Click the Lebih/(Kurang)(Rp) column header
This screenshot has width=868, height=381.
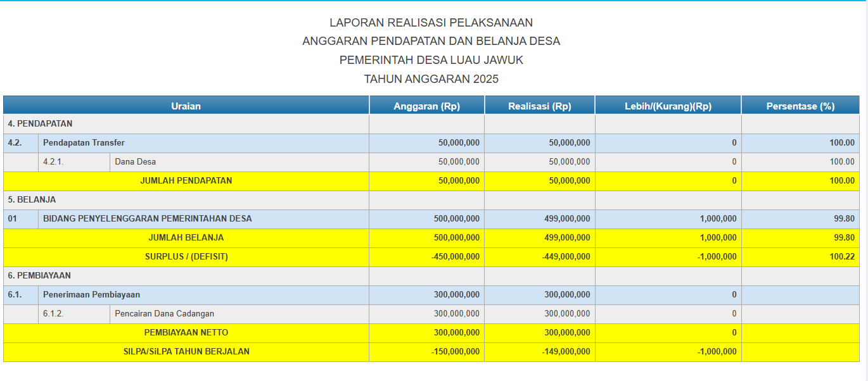(x=667, y=106)
